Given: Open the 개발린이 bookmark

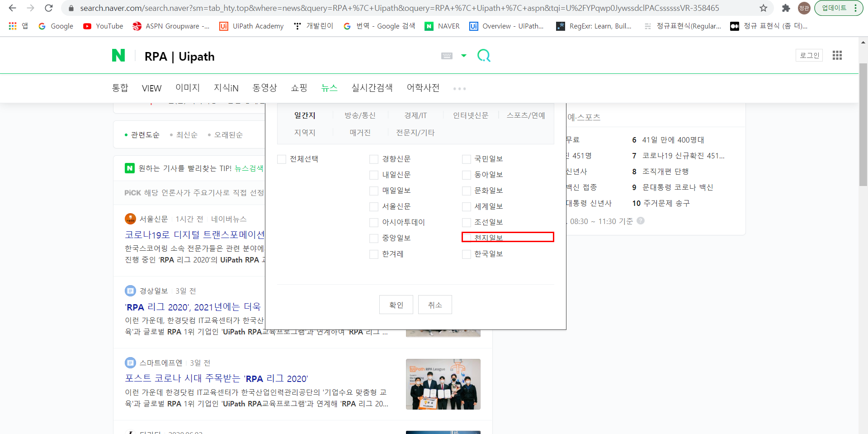Looking at the screenshot, I should [x=313, y=26].
